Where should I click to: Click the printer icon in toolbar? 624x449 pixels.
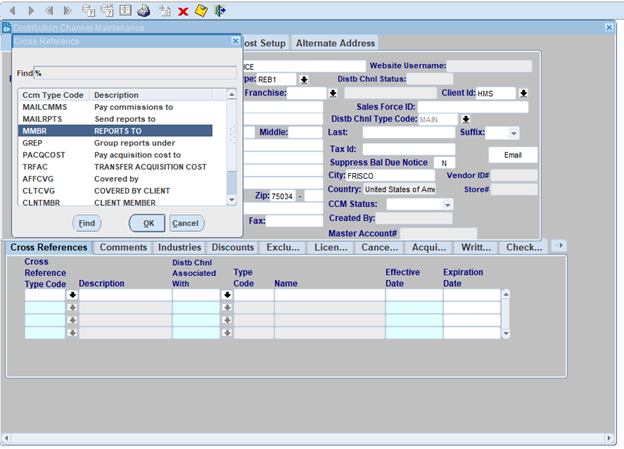point(144,10)
